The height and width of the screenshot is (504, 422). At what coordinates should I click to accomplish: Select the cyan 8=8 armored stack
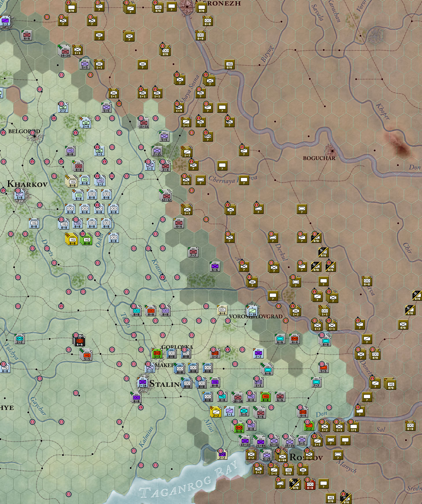[x=326, y=341]
